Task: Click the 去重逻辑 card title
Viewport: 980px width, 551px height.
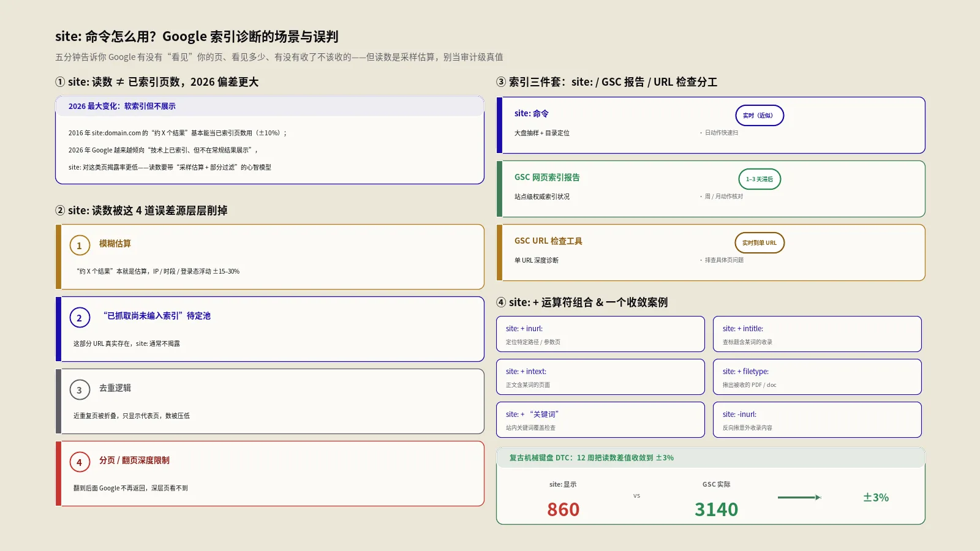Action: [x=115, y=388]
